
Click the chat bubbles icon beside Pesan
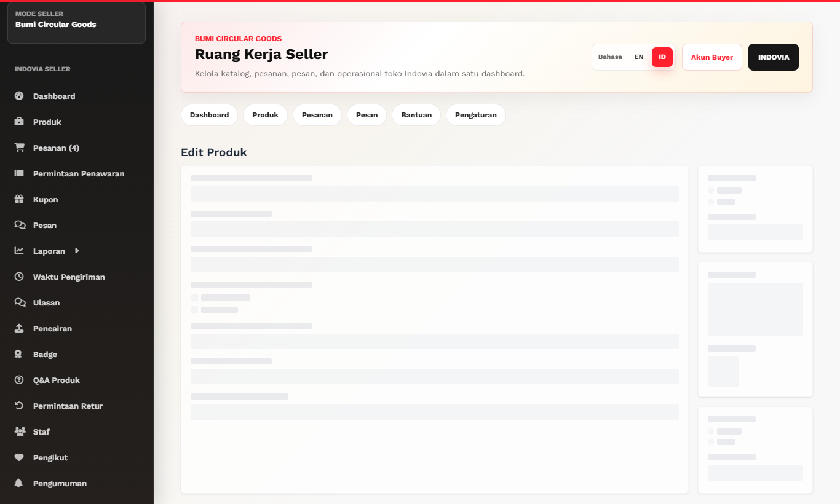coord(20,225)
